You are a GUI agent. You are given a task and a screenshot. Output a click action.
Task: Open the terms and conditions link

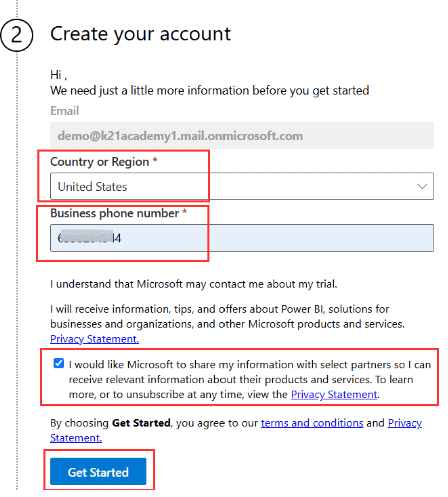pyautogui.click(x=312, y=423)
